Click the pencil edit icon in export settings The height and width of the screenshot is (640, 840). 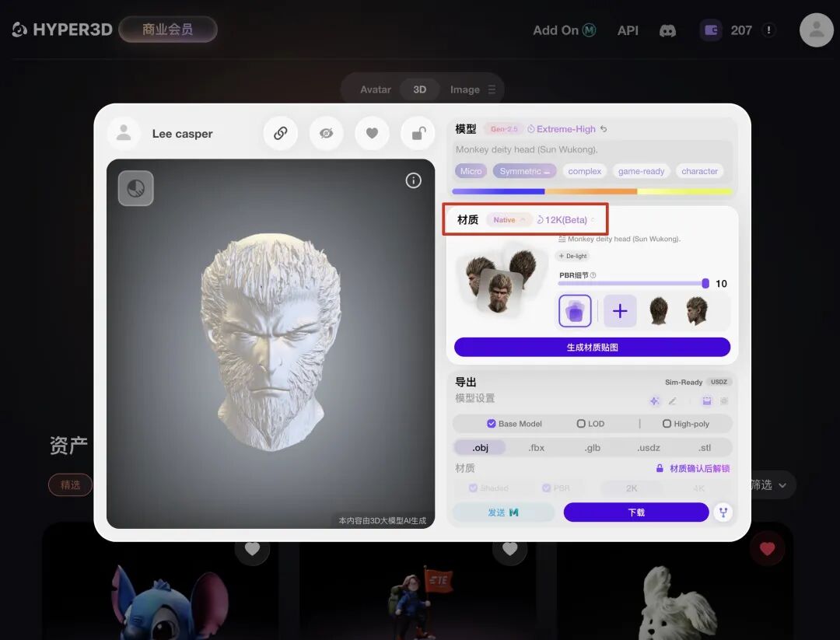(672, 400)
